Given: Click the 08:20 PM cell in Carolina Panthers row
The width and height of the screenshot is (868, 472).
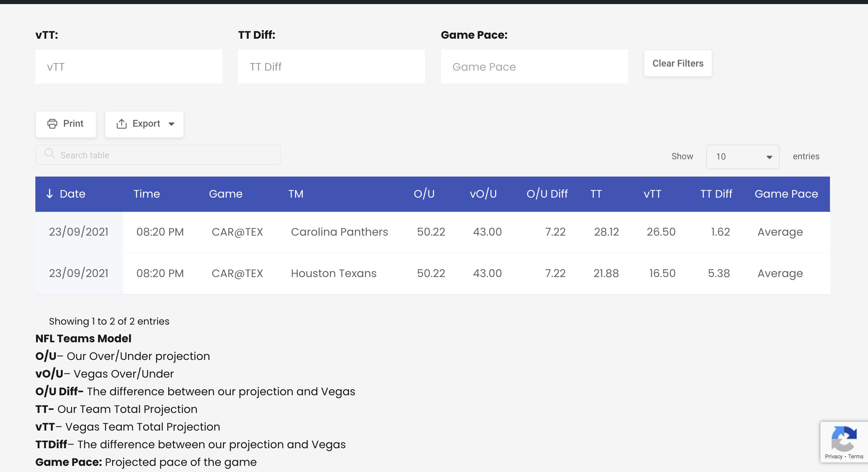Looking at the screenshot, I should (160, 232).
